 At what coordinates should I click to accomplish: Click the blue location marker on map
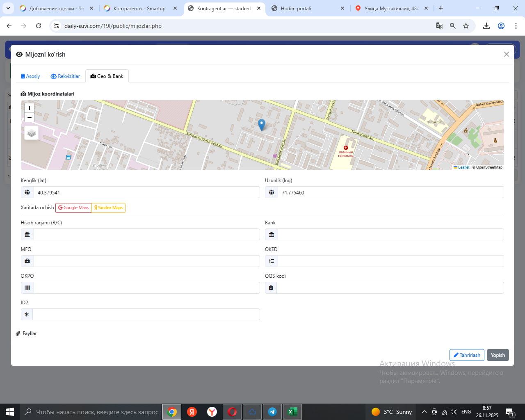[261, 124]
